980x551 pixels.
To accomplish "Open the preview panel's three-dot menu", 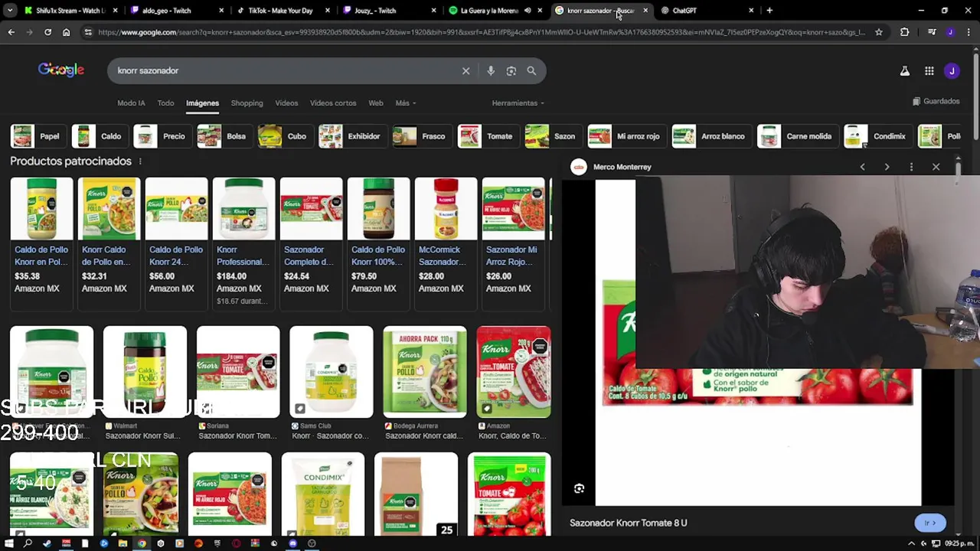I will 911,167.
